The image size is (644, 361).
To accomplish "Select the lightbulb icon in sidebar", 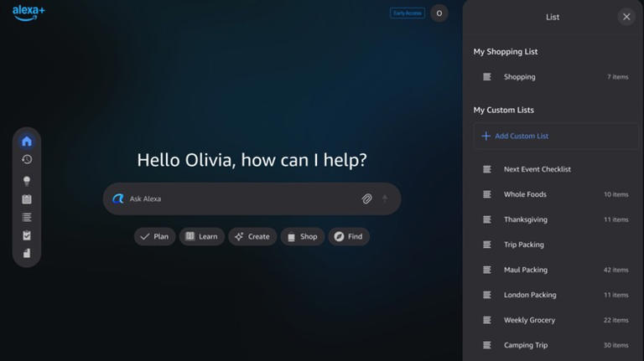I will coord(27,181).
